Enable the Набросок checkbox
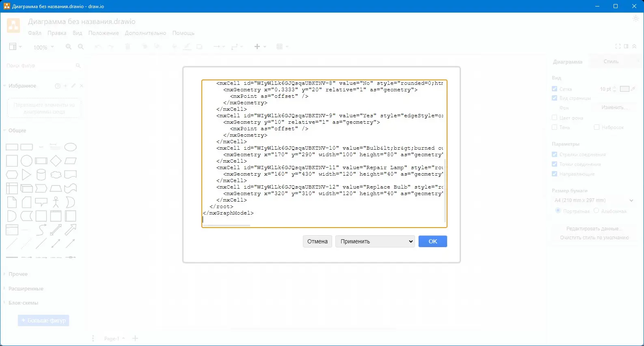The image size is (644, 346). pyautogui.click(x=596, y=127)
